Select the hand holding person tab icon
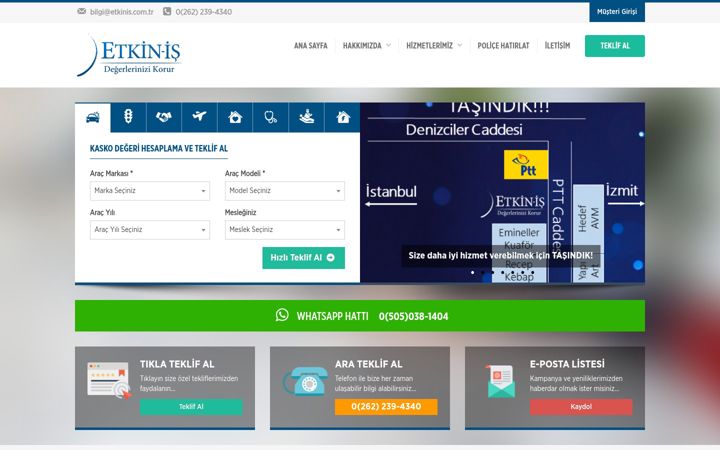This screenshot has width=720, height=450. pyautogui.click(x=306, y=118)
